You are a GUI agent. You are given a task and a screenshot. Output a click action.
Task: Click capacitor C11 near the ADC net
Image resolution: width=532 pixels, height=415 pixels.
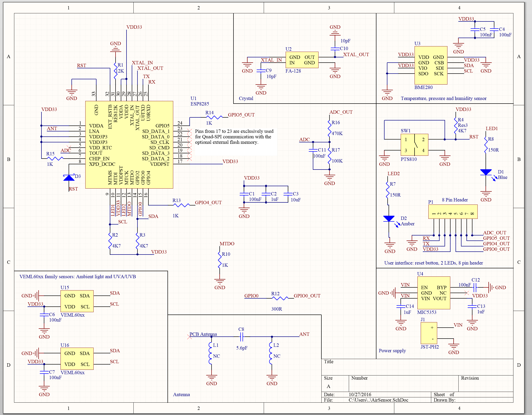[313, 150]
